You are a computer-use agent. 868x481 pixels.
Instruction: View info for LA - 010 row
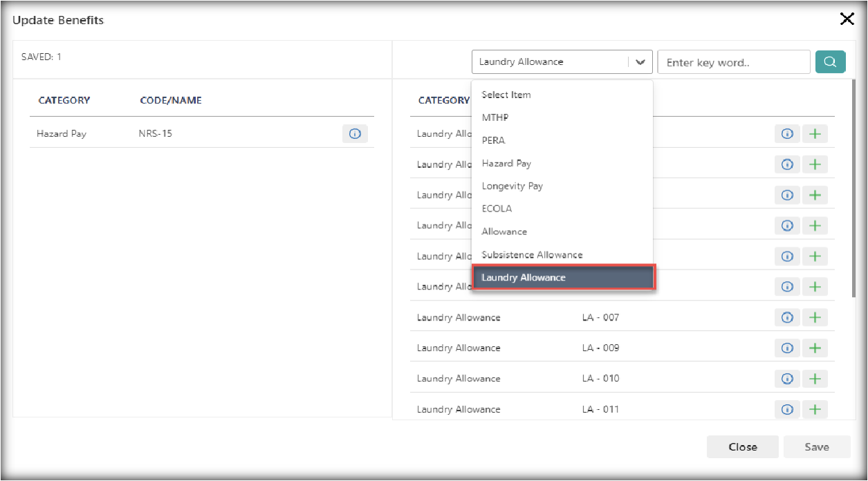[786, 379]
